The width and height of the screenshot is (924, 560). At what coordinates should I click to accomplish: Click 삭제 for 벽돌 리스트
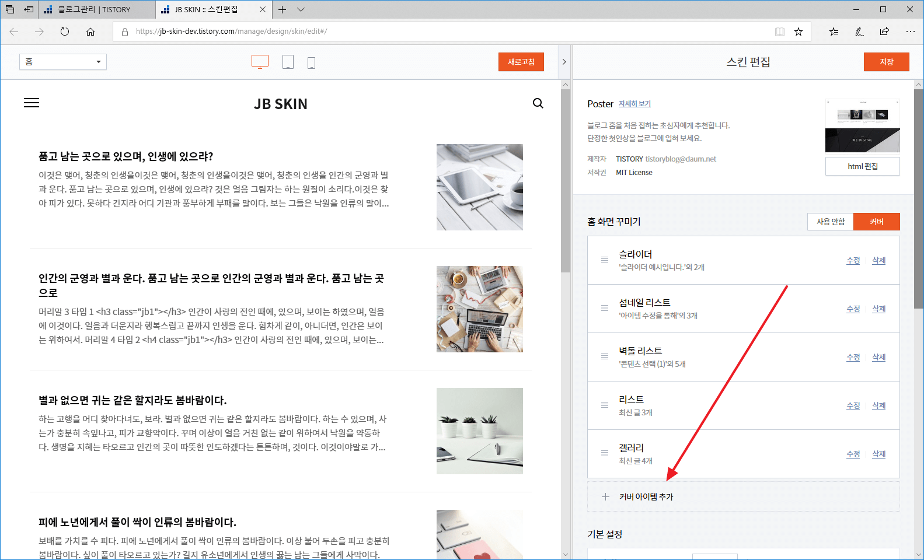(879, 357)
